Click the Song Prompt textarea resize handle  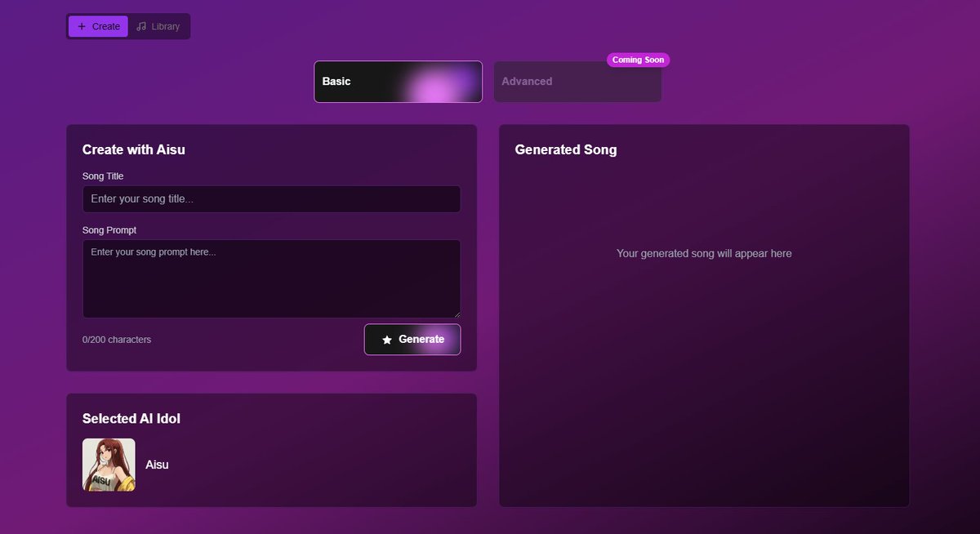(x=456, y=313)
